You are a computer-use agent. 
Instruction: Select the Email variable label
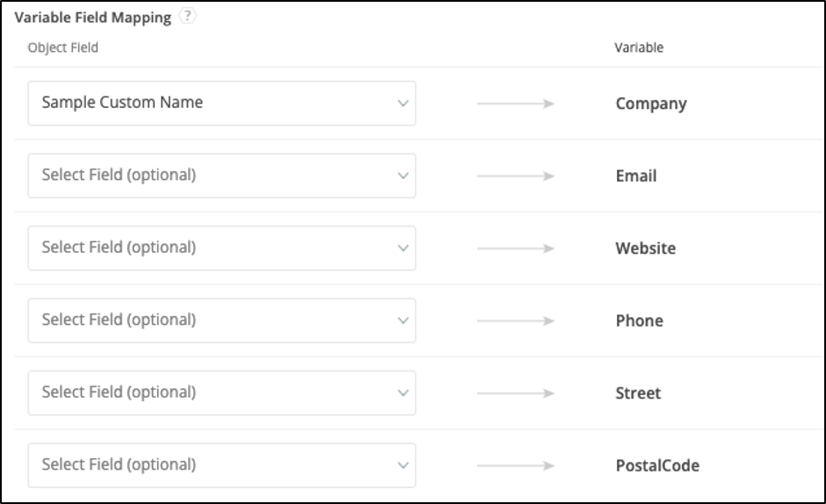pos(636,176)
